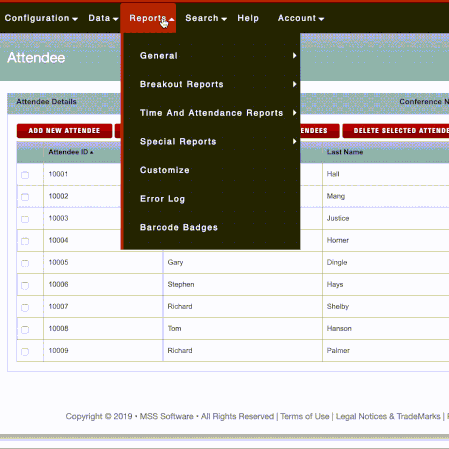449x449 pixels.
Task: Toggle checkbox for attendee 10007
Action: point(25,307)
